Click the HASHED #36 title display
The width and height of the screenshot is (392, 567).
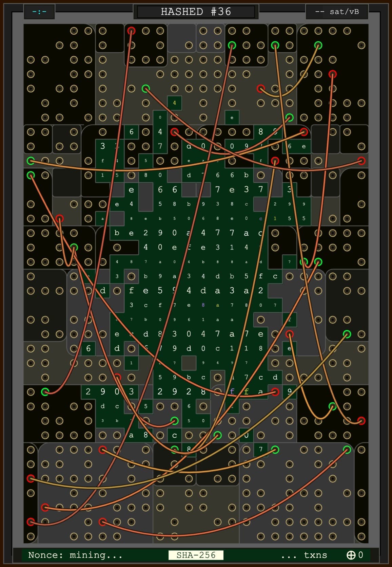[x=196, y=12]
